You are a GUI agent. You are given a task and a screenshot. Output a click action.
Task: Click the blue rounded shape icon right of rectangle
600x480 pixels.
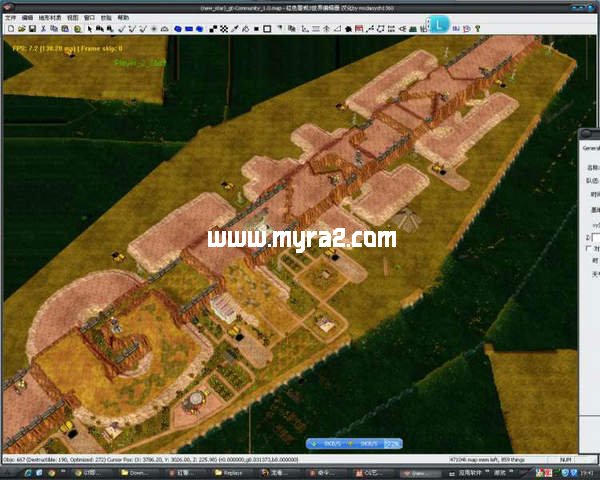coord(200,29)
